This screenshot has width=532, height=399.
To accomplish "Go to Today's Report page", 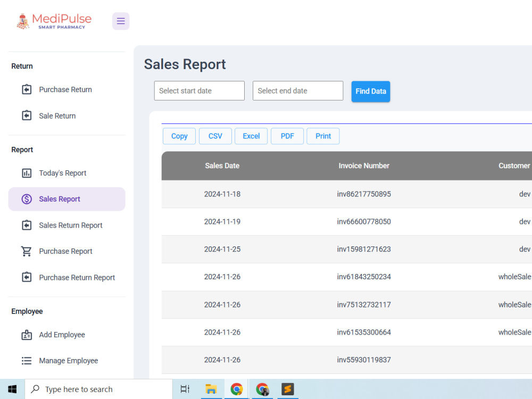I will (67, 173).
